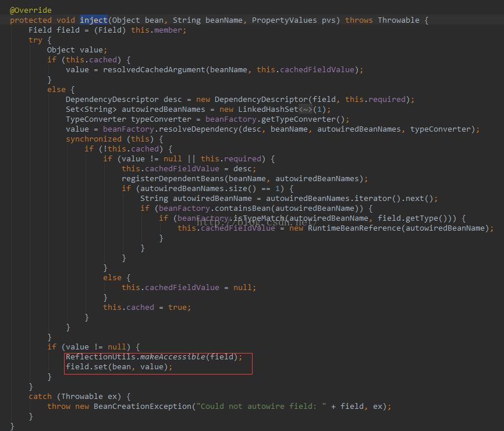Click 'if (value != null) {' line above makeAccessible
The width and height of the screenshot is (504, 431).
tap(94, 347)
